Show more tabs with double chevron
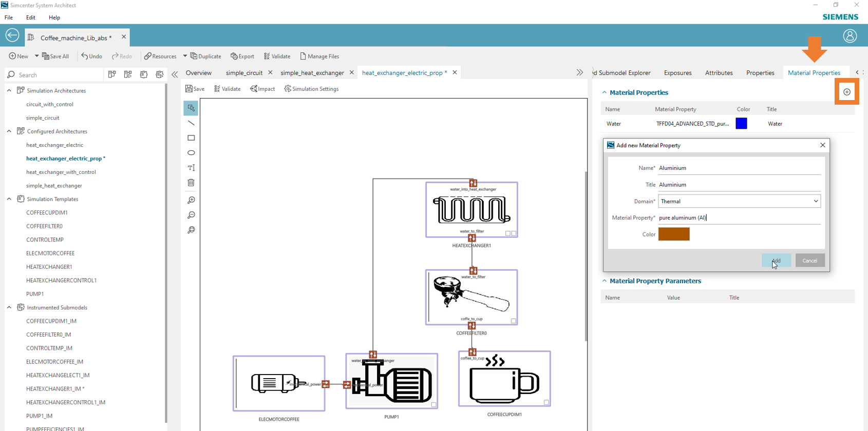 click(x=580, y=72)
